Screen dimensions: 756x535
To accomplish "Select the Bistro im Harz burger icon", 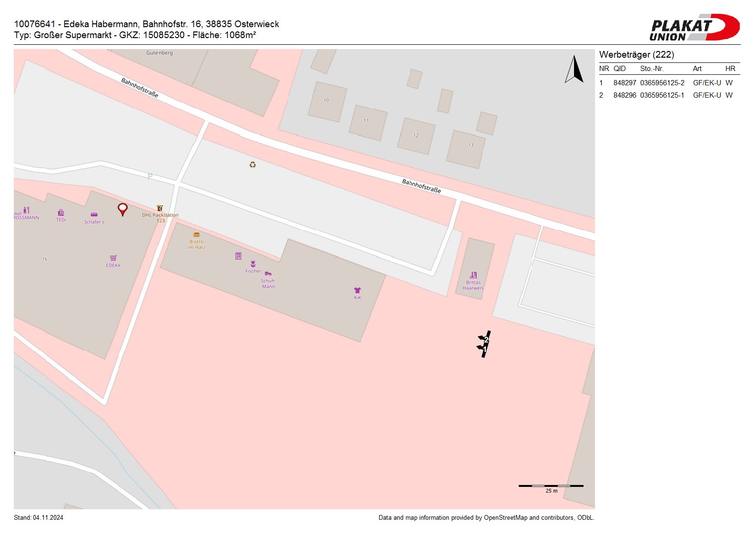I will tap(196, 234).
